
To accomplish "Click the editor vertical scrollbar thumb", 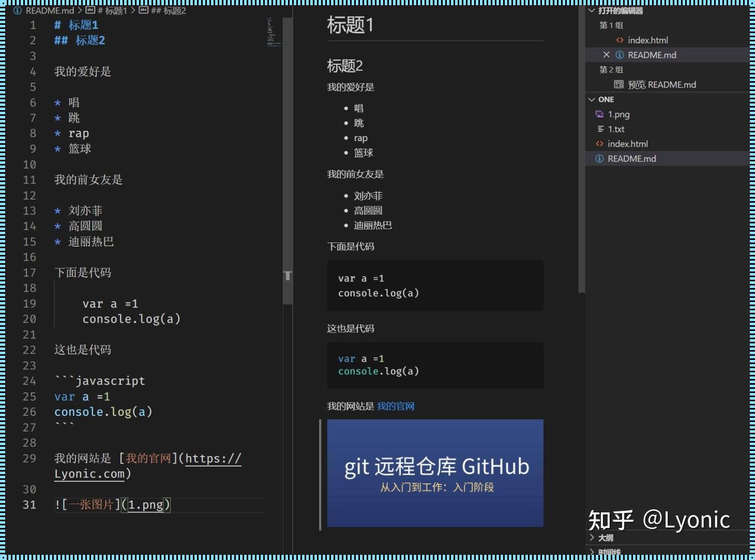I will point(288,160).
